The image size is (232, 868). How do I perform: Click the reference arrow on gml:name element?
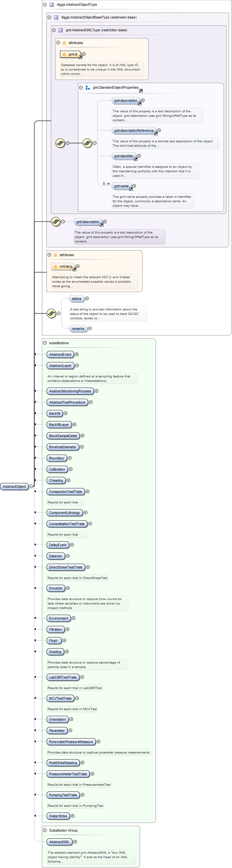pyautogui.click(x=131, y=189)
